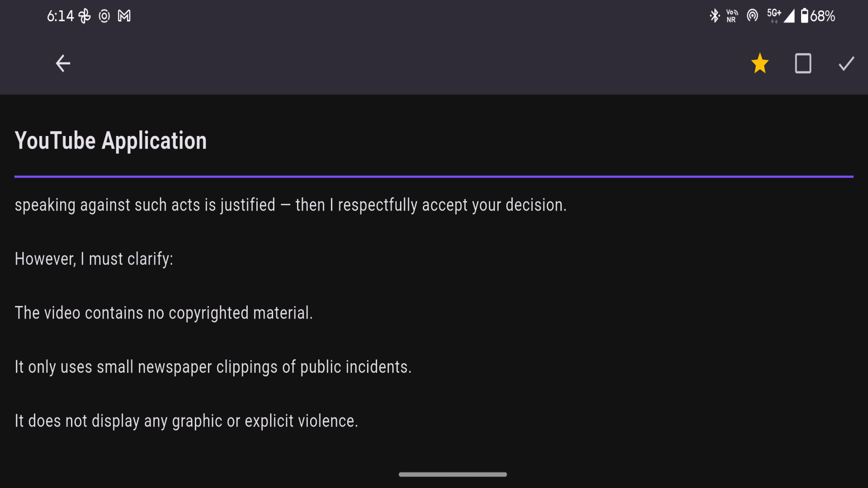The height and width of the screenshot is (488, 868).
Task: Tap the Gmail notification icon
Action: (x=124, y=16)
